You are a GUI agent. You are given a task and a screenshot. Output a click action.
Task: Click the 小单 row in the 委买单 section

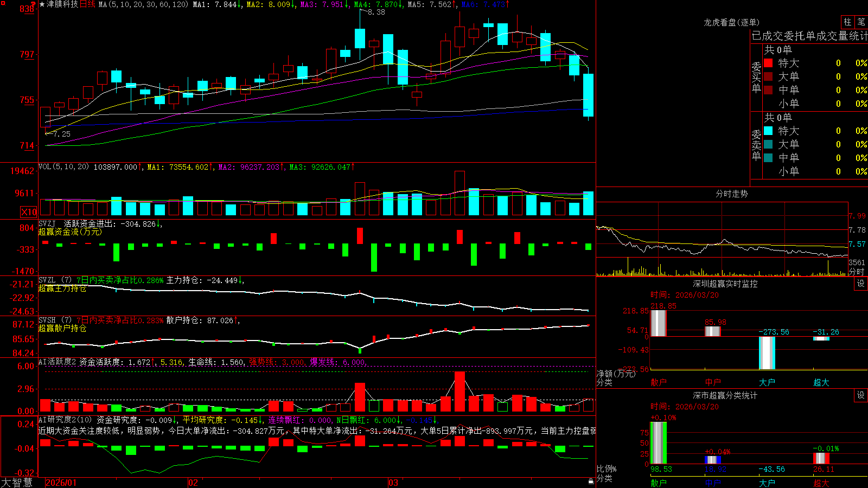coord(815,104)
